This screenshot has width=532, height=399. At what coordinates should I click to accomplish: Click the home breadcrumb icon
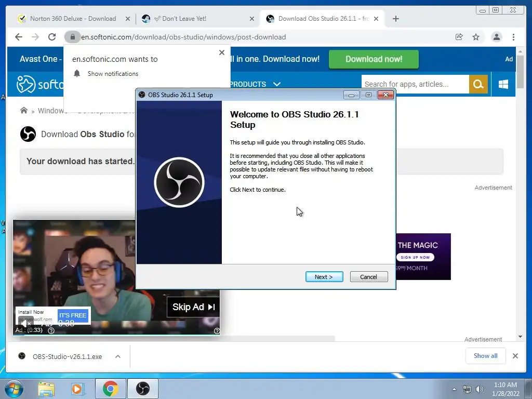click(24, 110)
